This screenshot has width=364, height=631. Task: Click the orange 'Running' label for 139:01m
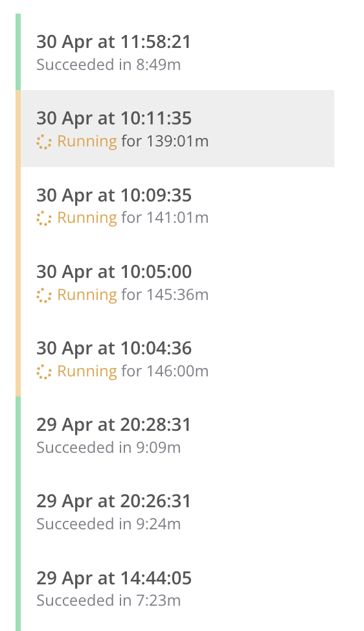pyautogui.click(x=87, y=142)
